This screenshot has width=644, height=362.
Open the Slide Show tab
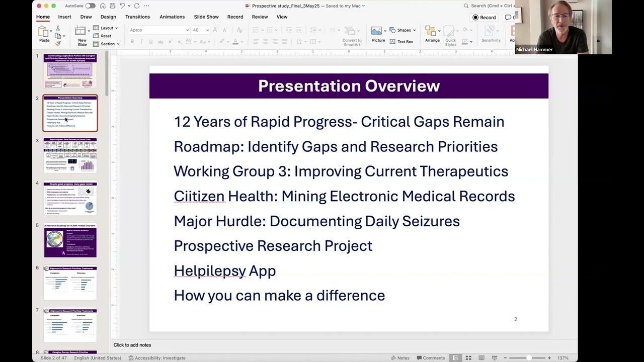(206, 17)
